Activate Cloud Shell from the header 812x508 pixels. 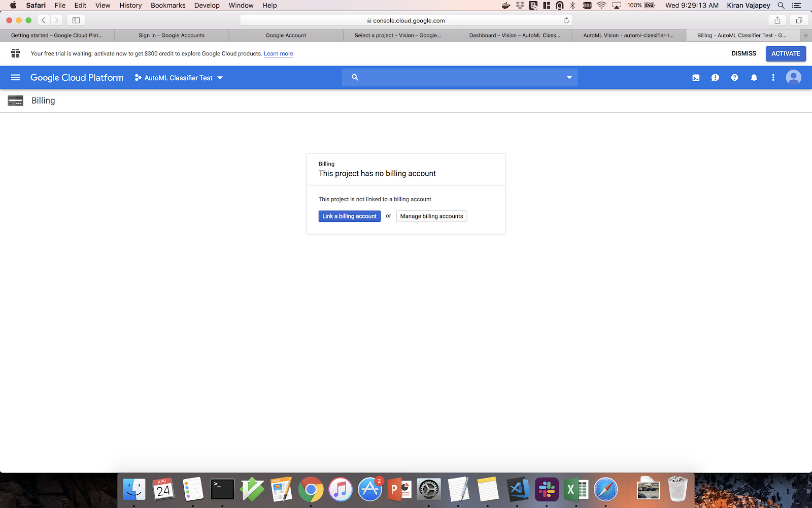coord(696,78)
